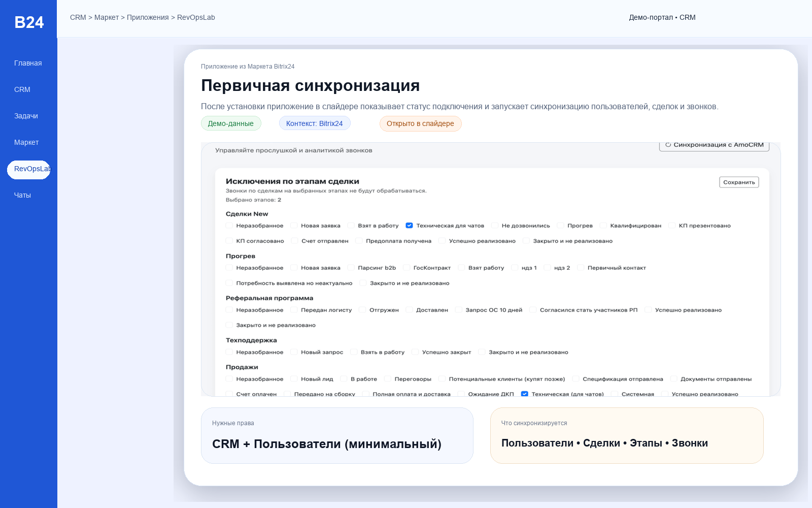
Task: Open Чаты in the sidebar
Action: (22, 195)
